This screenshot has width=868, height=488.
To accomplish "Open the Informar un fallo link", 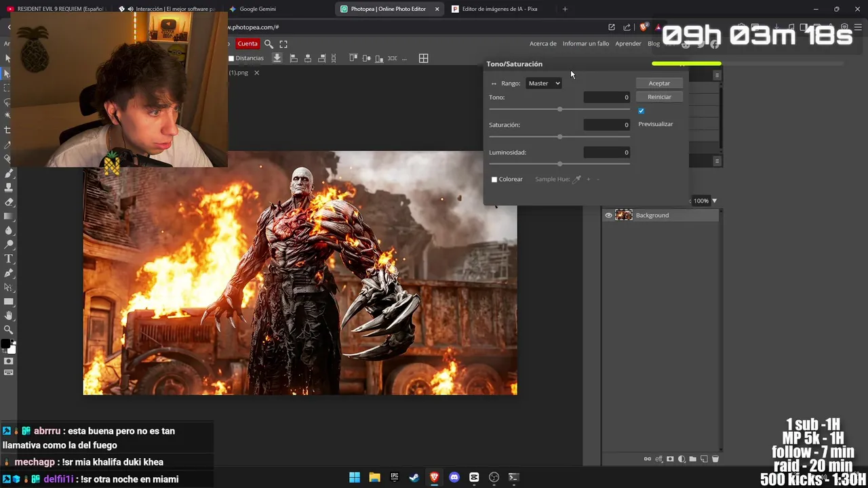I will (586, 43).
